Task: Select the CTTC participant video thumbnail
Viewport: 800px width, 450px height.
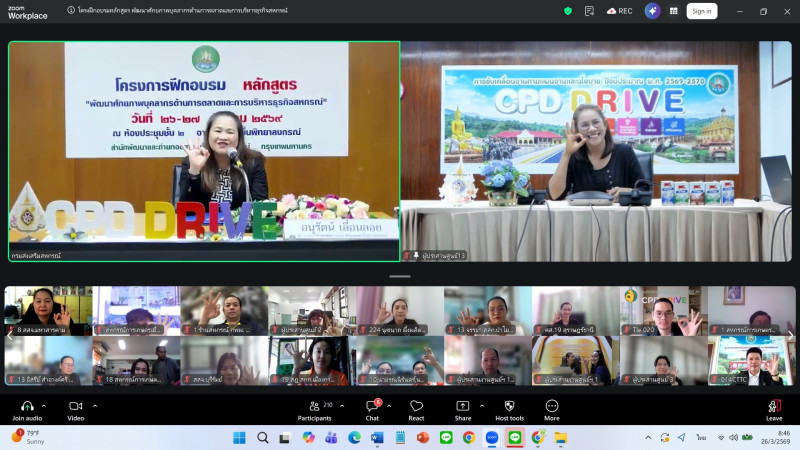Action: click(751, 362)
